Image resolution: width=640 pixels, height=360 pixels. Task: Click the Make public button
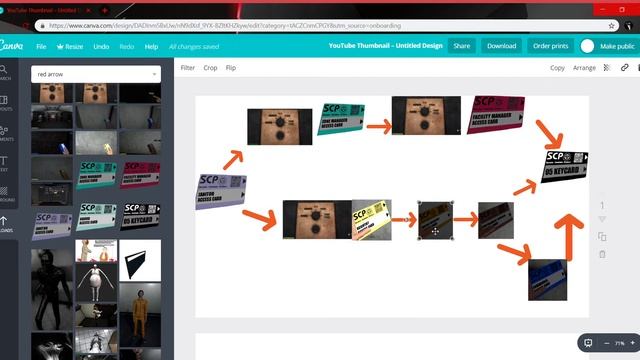pos(617,47)
